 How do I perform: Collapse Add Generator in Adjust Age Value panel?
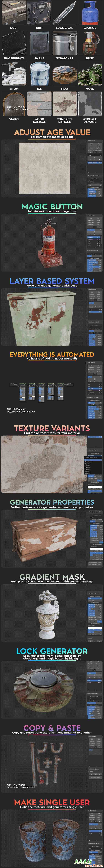coord(87,141)
